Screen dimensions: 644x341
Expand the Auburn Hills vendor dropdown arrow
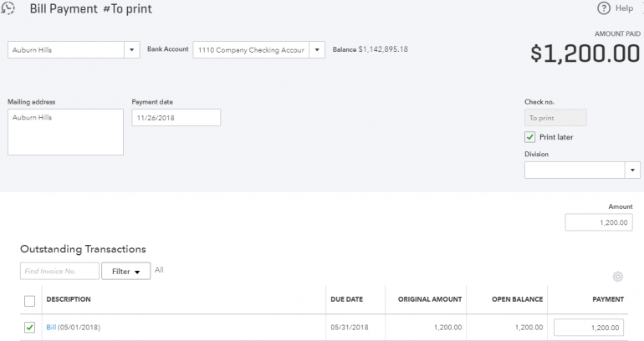point(131,50)
